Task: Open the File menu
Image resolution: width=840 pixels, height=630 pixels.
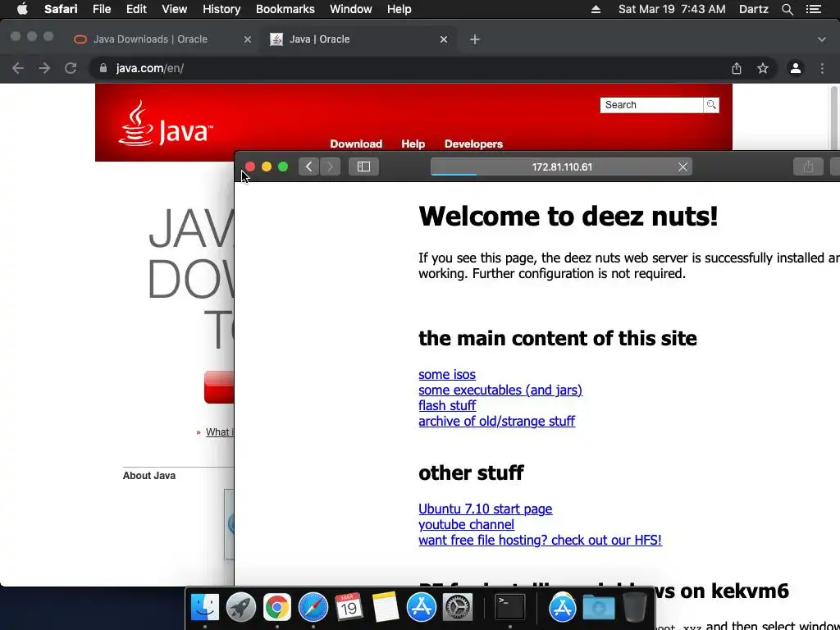Action: click(101, 9)
